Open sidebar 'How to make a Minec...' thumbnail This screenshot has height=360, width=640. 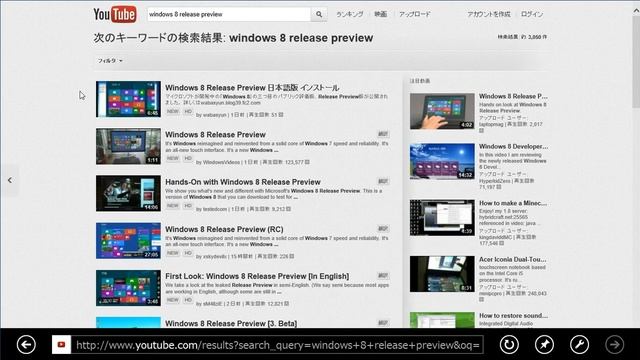tap(442, 218)
